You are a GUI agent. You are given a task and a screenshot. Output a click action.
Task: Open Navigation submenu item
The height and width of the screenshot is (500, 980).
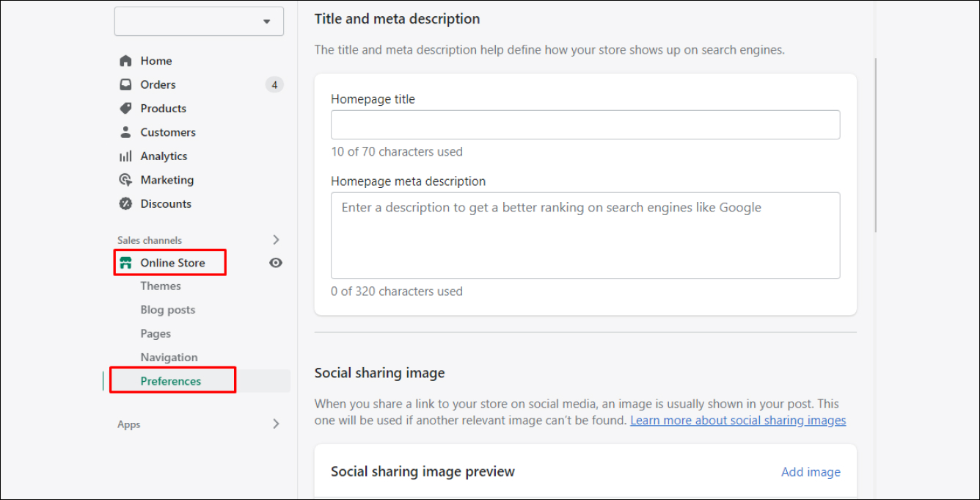point(169,358)
